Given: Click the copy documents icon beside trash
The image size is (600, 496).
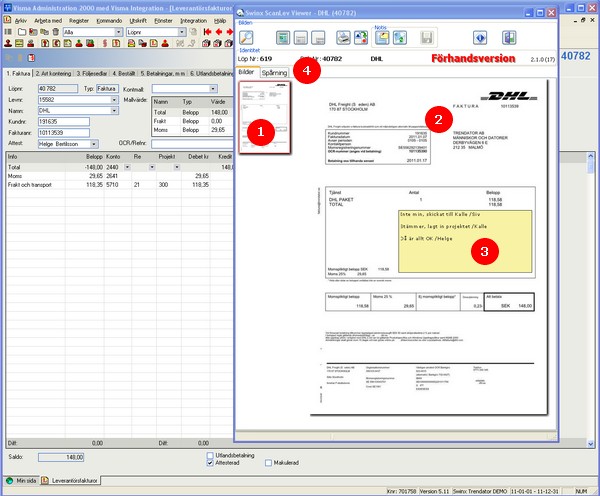Looking at the screenshot, I should 44,32.
